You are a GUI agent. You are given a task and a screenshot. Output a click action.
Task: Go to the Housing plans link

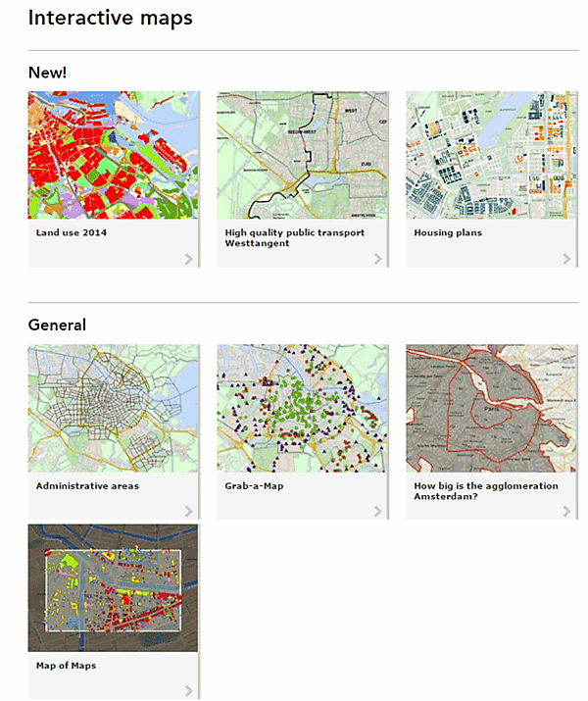pos(448,233)
